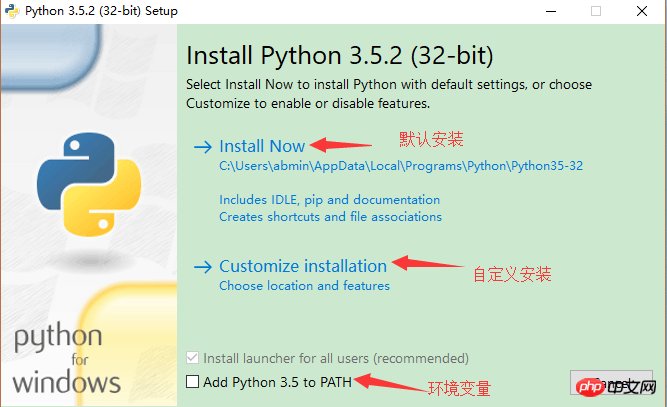Click 'Creates shortcuts and file associations' text

pyautogui.click(x=331, y=217)
